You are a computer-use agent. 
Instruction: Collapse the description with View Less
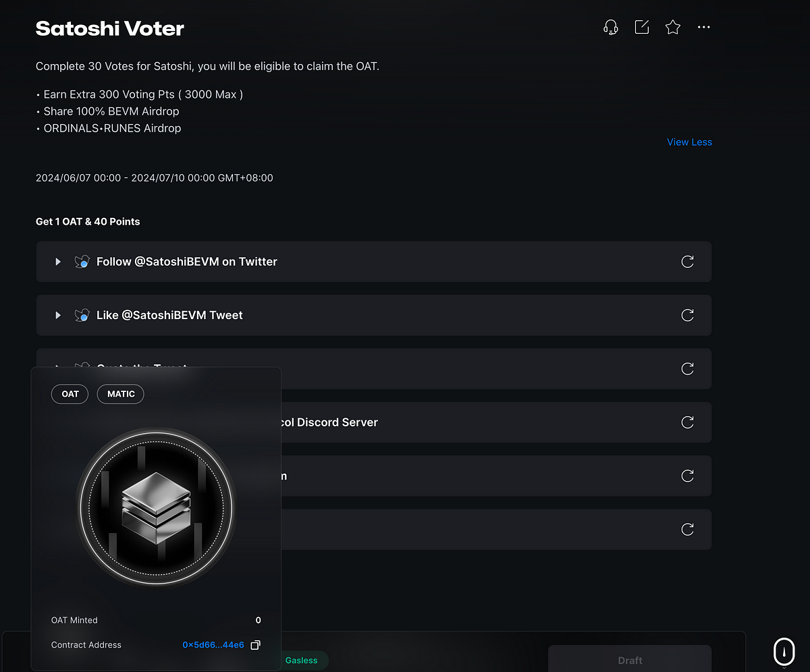coord(689,142)
